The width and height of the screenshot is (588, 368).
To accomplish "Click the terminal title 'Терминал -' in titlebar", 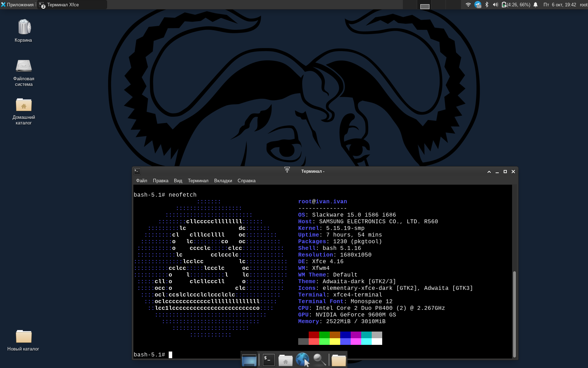I will (x=313, y=171).
